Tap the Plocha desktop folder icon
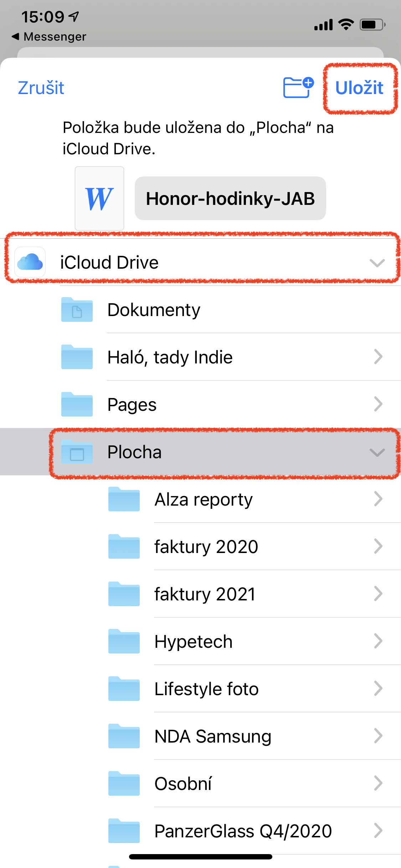 point(77,452)
